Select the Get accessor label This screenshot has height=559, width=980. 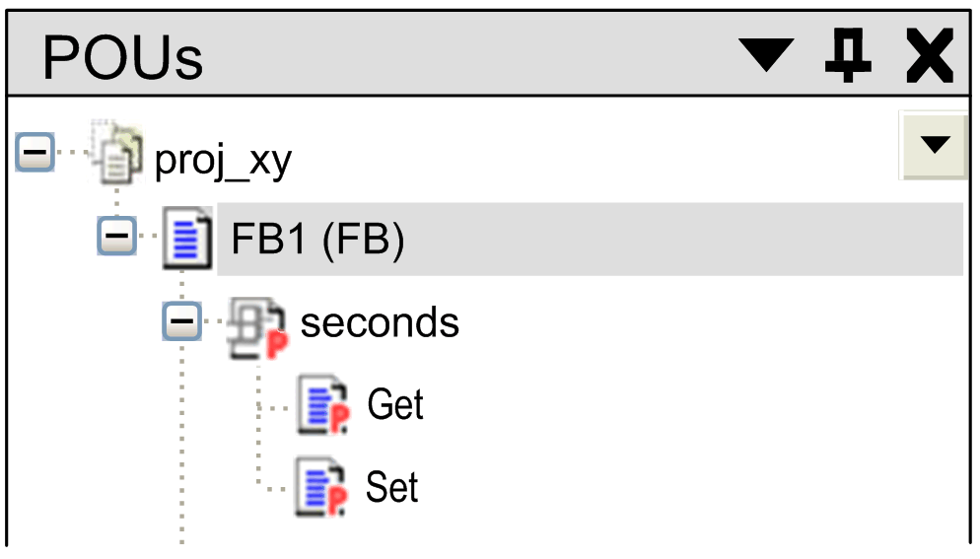(x=394, y=405)
